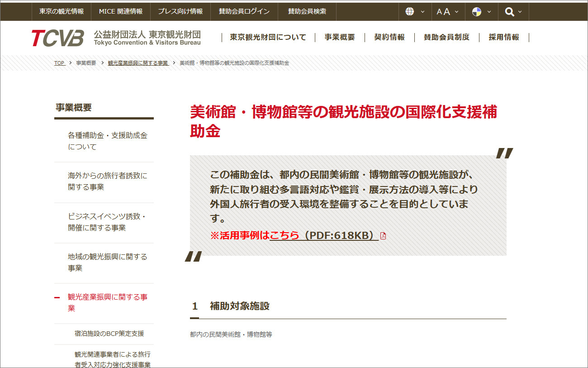Open プレス向け情報 top link
Viewport: 588px width, 368px height.
pos(180,12)
